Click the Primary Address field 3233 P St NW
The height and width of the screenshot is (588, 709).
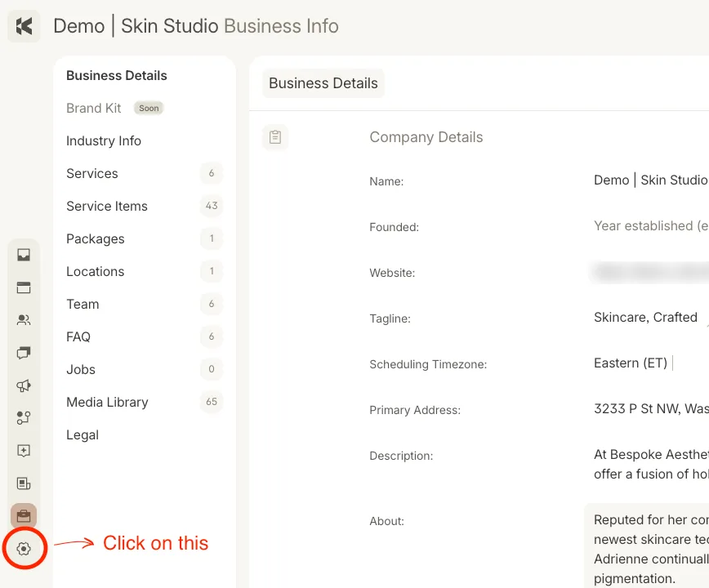tap(651, 408)
